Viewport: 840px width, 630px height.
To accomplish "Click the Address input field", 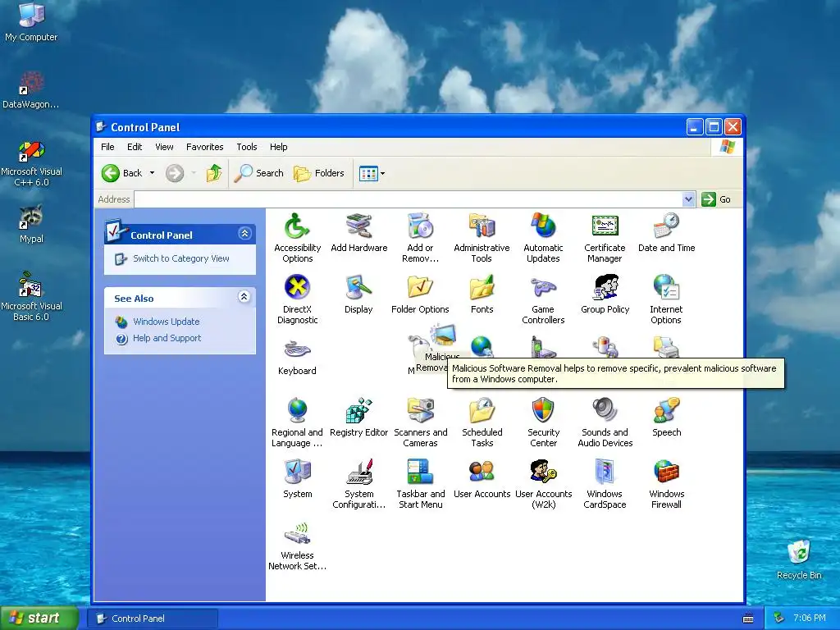I will pos(409,199).
